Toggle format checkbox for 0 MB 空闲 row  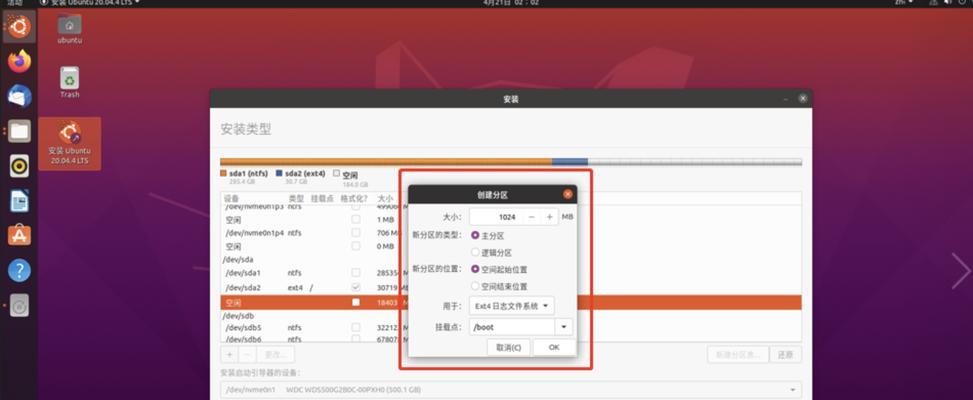(356, 246)
